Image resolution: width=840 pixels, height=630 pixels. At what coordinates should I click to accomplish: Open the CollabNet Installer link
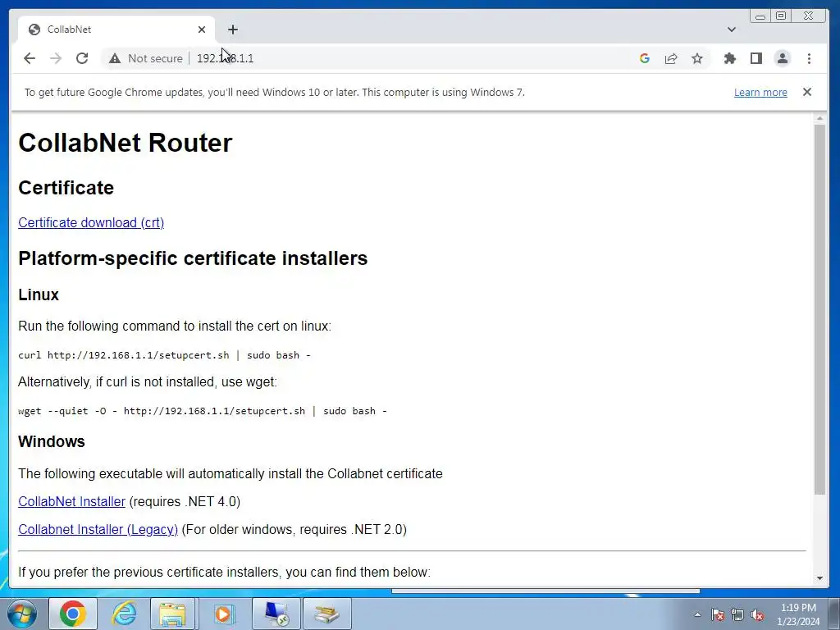[x=72, y=501]
